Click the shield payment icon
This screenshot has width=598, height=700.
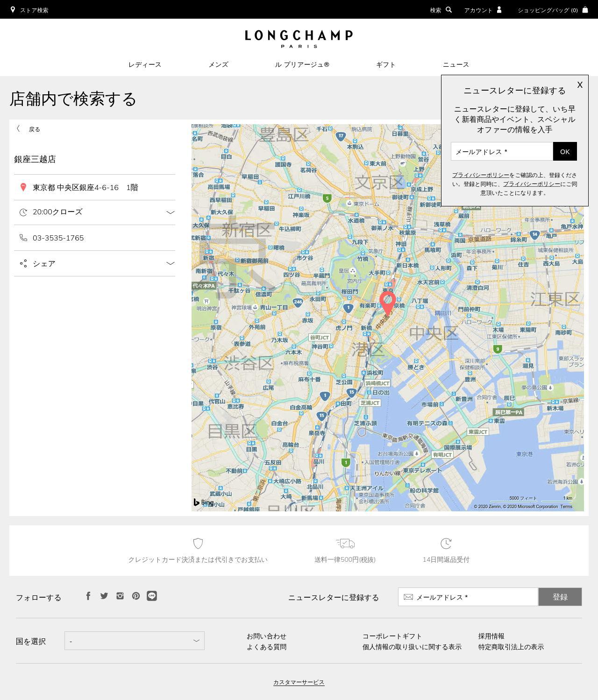(x=198, y=543)
